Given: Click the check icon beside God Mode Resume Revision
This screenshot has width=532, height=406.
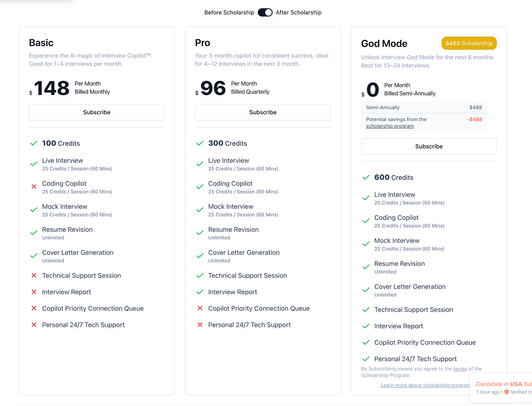Looking at the screenshot, I should [366, 267].
